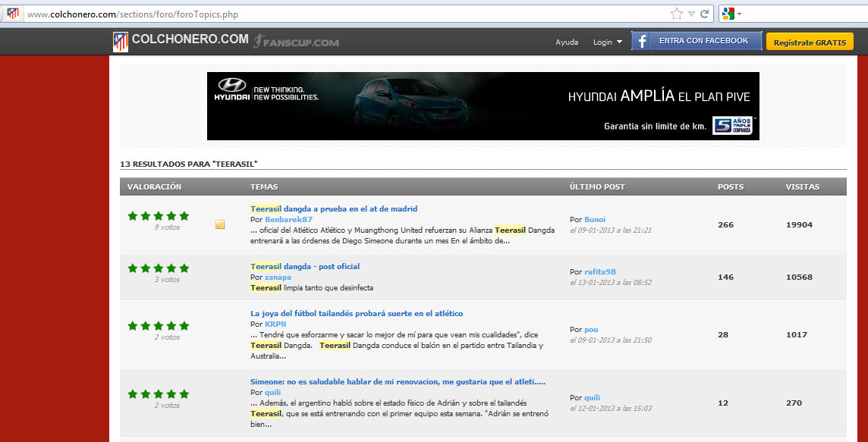
Task: Click the browser address bar URL
Action: (133, 14)
